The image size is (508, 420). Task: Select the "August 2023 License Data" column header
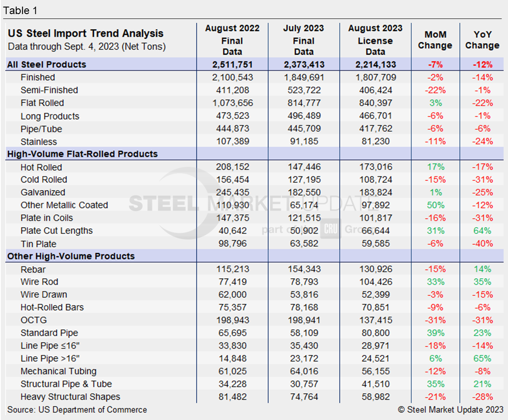coord(375,40)
